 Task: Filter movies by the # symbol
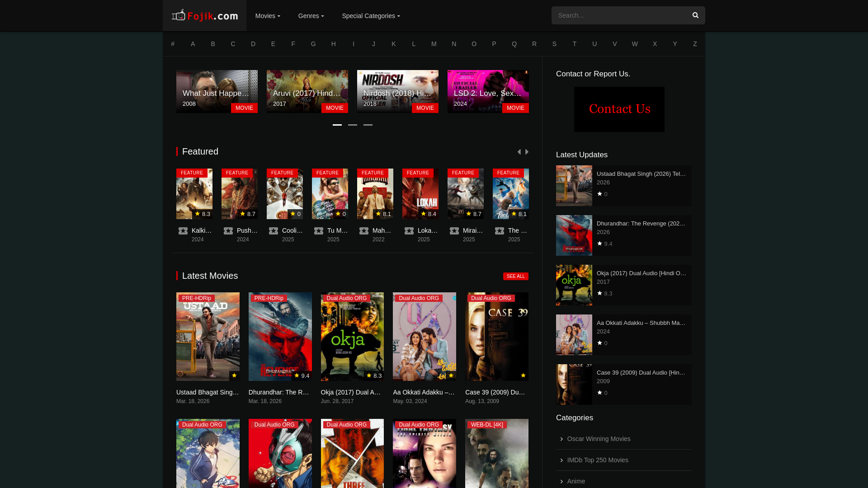click(x=173, y=44)
